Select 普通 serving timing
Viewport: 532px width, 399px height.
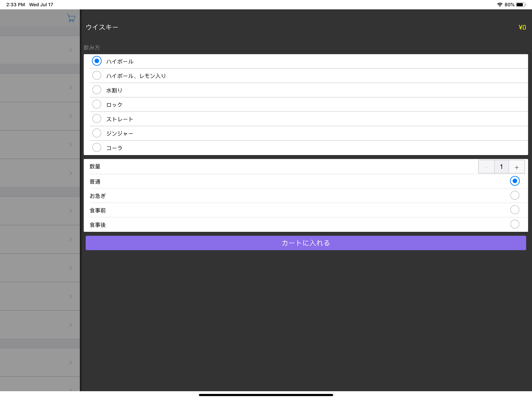click(515, 181)
